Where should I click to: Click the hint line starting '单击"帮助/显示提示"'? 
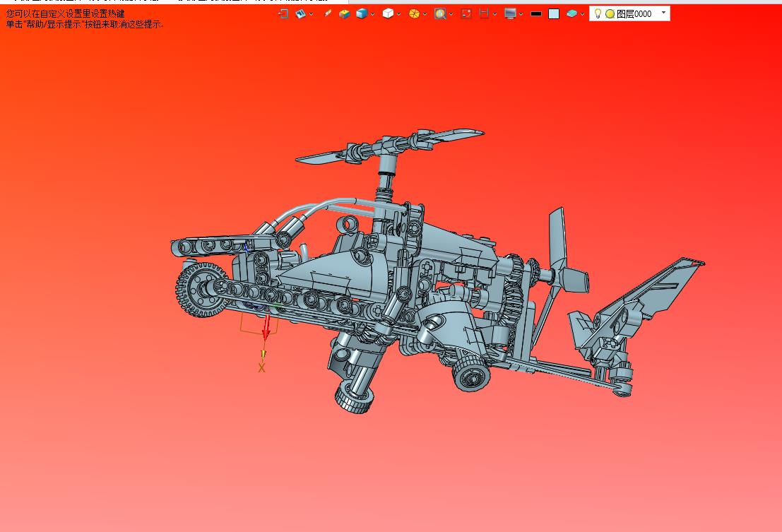coord(84,24)
